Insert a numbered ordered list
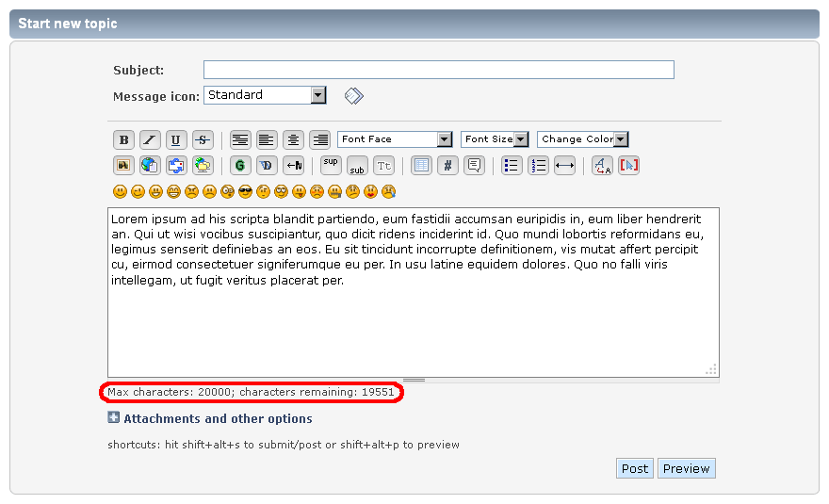The width and height of the screenshot is (829, 504). tap(538, 166)
